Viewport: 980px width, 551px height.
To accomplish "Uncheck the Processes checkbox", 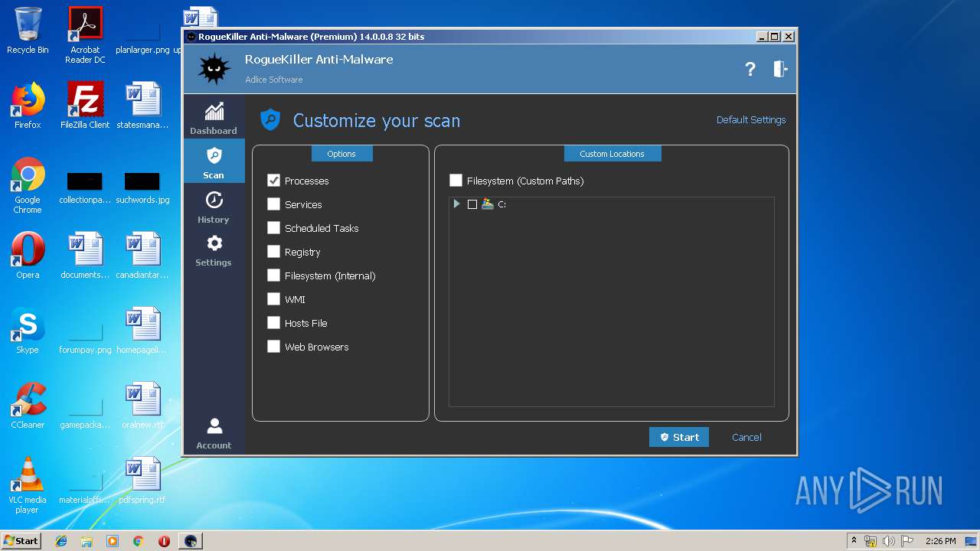I will [x=273, y=181].
